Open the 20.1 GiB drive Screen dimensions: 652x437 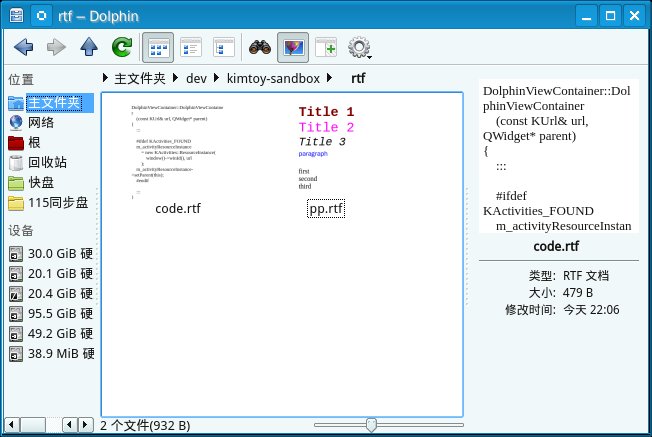tap(51, 274)
